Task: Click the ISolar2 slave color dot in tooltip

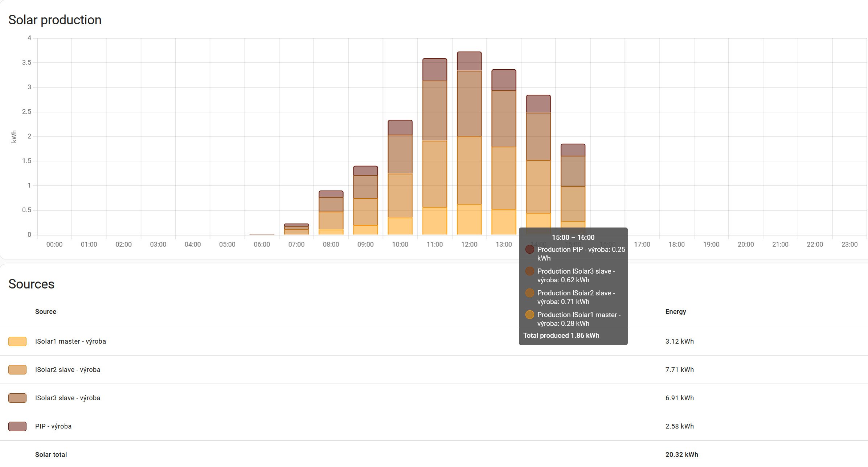Action: point(530,293)
